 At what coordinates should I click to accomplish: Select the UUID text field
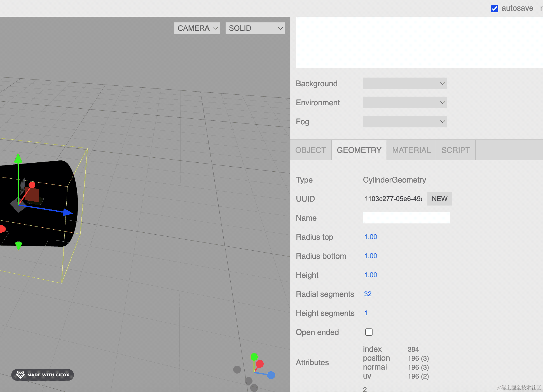tap(393, 199)
